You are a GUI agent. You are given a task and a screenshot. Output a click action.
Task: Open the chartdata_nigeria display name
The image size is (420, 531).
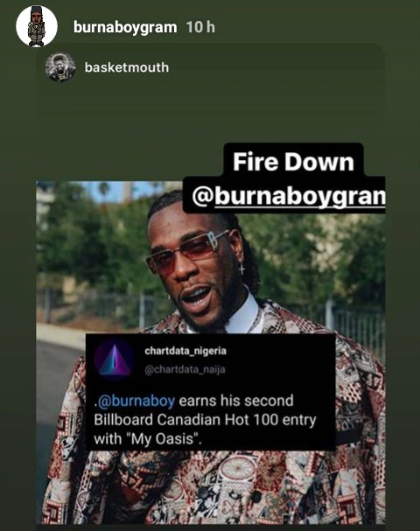185,351
